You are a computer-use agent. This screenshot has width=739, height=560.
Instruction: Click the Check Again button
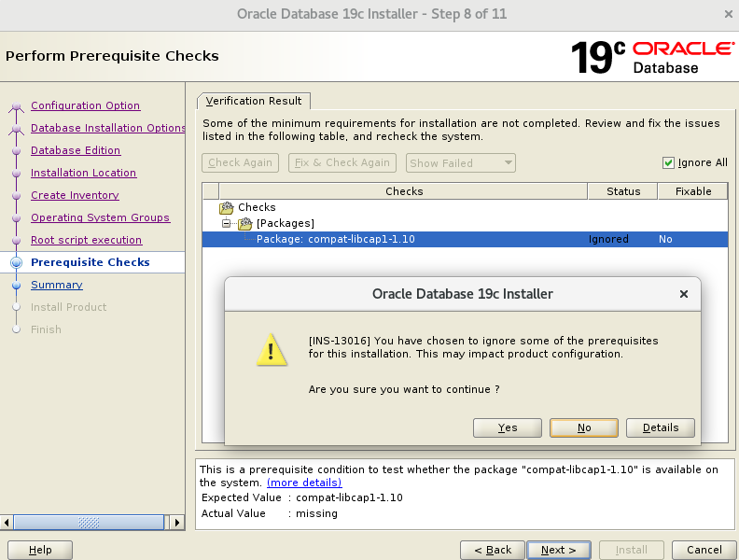point(241,162)
